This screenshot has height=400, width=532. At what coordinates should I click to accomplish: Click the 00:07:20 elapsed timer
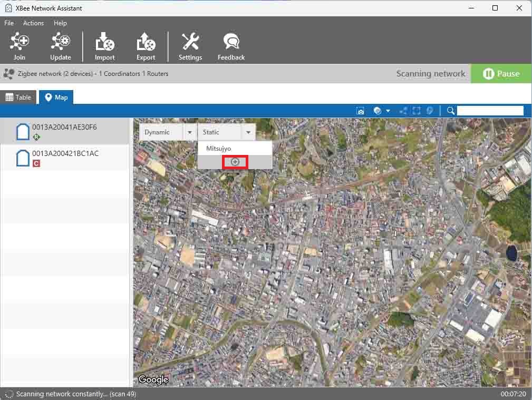coord(513,394)
